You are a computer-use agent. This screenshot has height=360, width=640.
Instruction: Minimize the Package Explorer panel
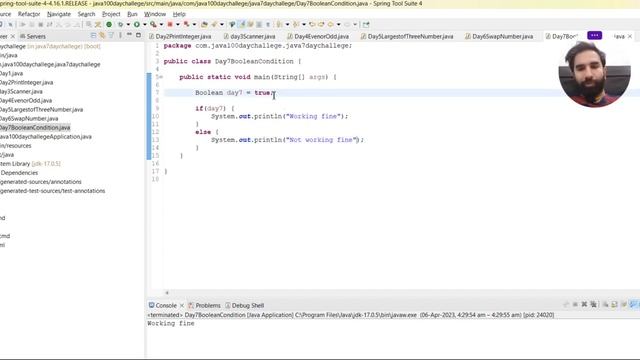pyautogui.click(x=129, y=35)
